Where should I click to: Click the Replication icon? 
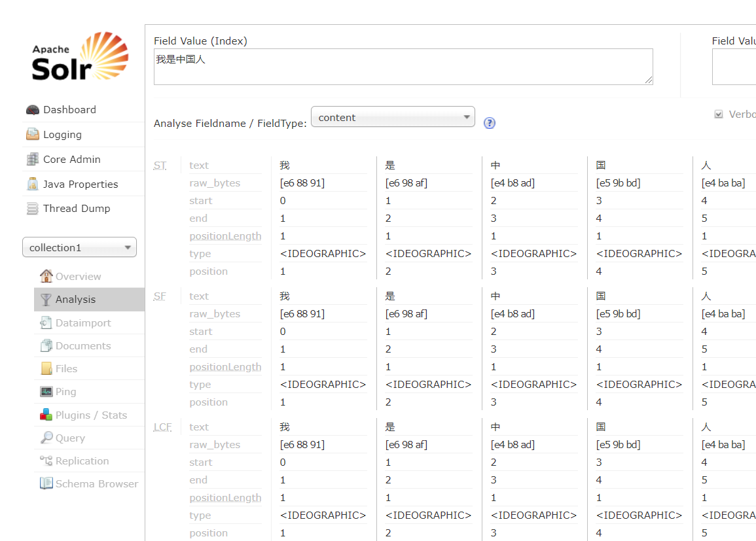coord(46,461)
